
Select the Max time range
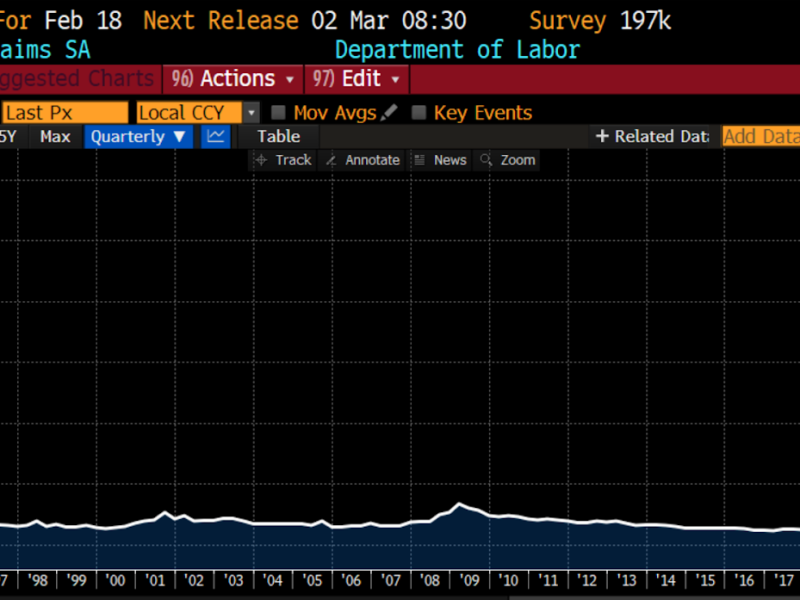[55, 137]
